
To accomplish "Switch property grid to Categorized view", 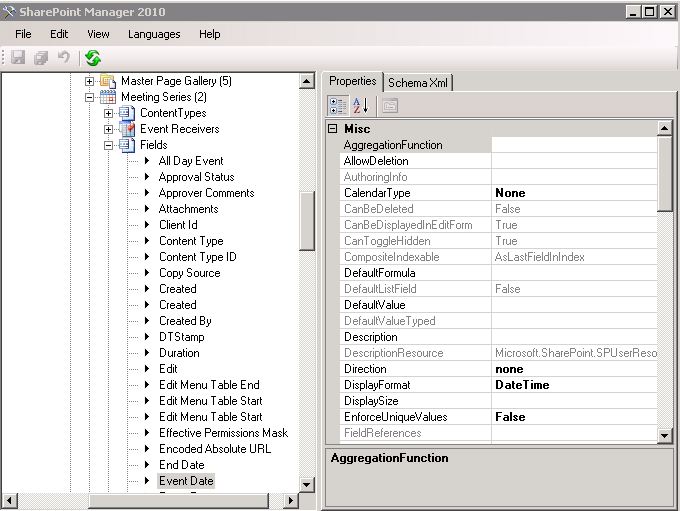I will click(338, 105).
